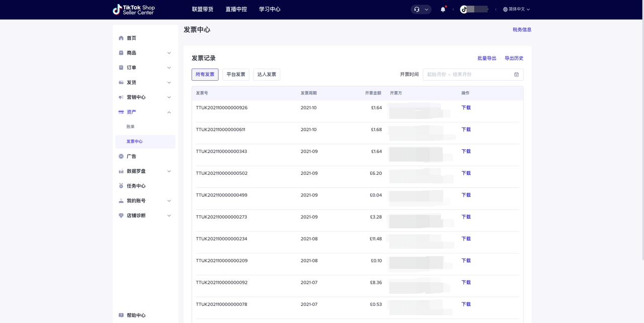Click the TikTok Shop Seller Center logo

pos(134,10)
